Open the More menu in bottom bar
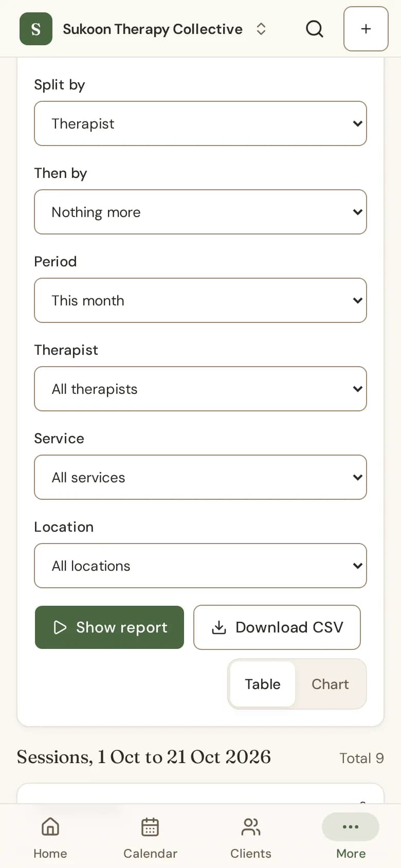401x868 pixels. (351, 838)
